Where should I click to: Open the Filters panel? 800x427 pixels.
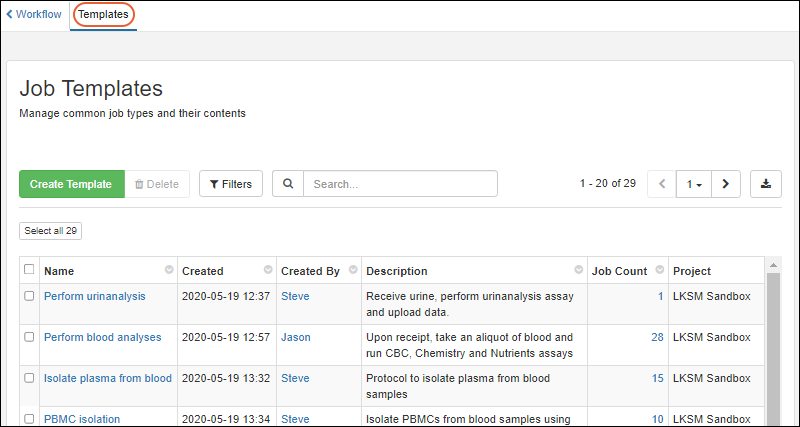pyautogui.click(x=231, y=184)
